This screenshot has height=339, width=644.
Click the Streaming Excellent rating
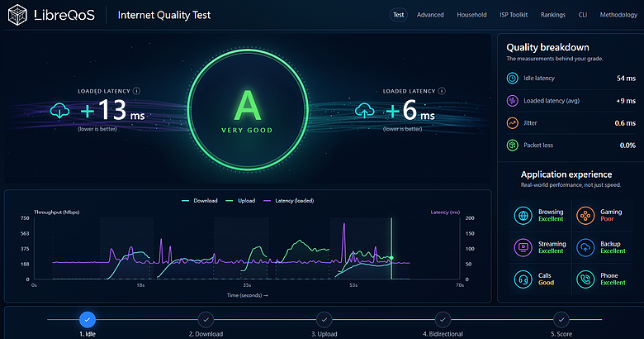click(551, 251)
